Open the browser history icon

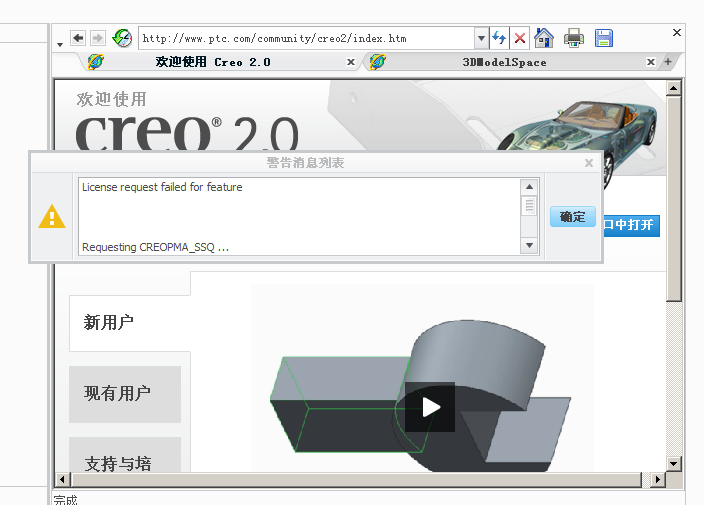pyautogui.click(x=122, y=38)
